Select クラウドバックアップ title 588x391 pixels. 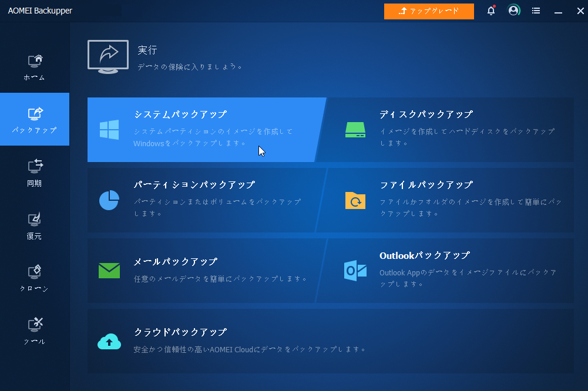coord(180,332)
